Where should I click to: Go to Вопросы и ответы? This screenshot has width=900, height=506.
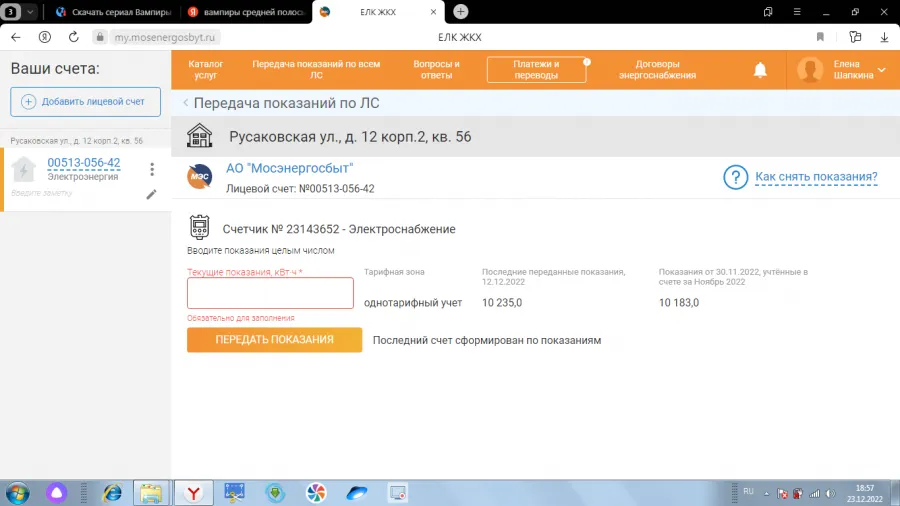point(436,69)
